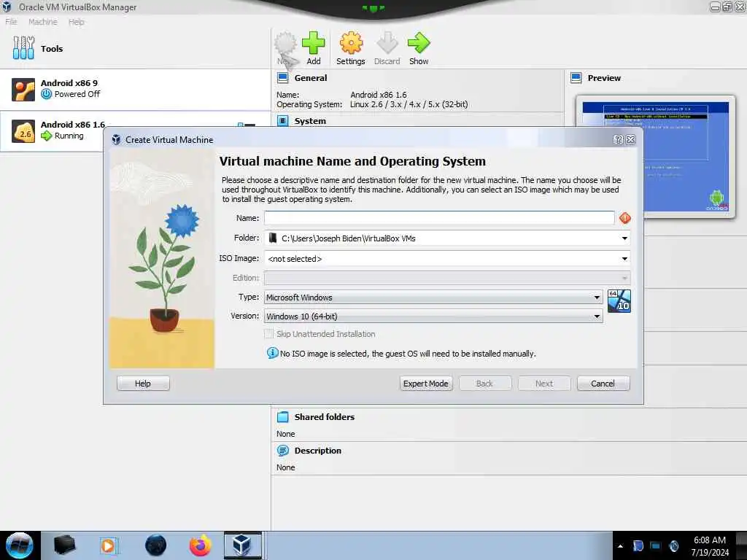This screenshot has width=747, height=560.
Task: Open the Help menu
Action: coord(76,22)
